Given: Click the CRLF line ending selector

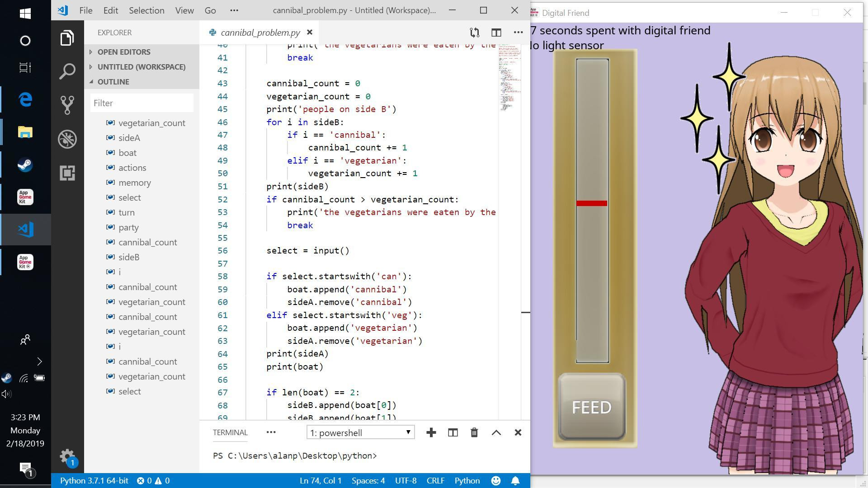Looking at the screenshot, I should [x=435, y=481].
